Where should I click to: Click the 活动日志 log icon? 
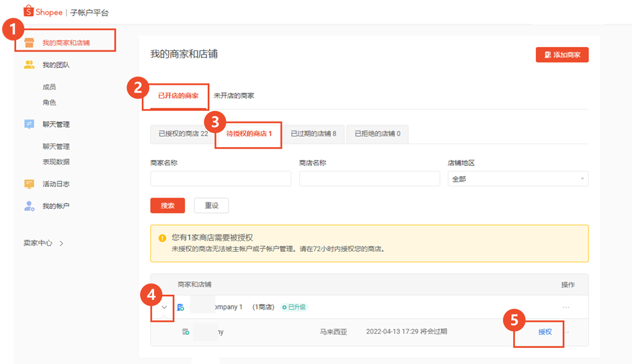[x=29, y=184]
